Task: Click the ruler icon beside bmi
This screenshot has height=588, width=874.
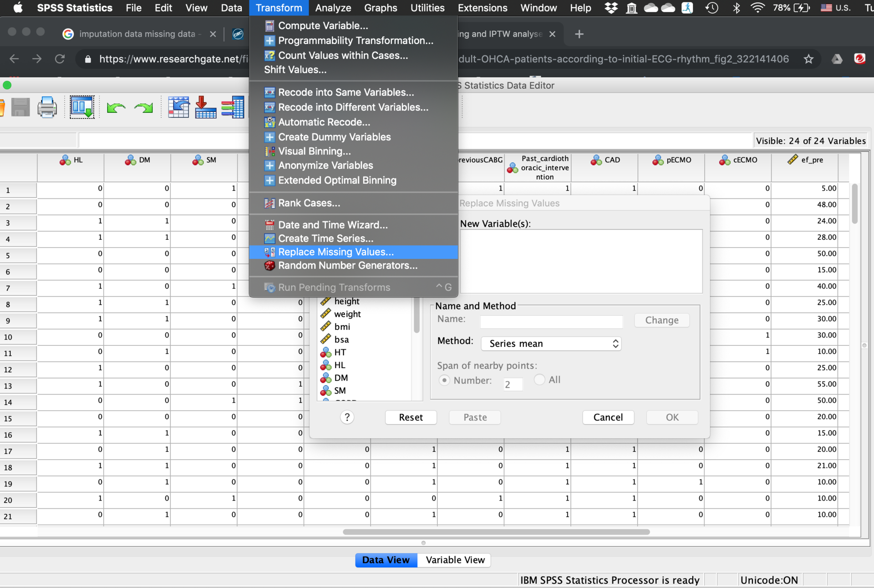Action: pos(325,327)
